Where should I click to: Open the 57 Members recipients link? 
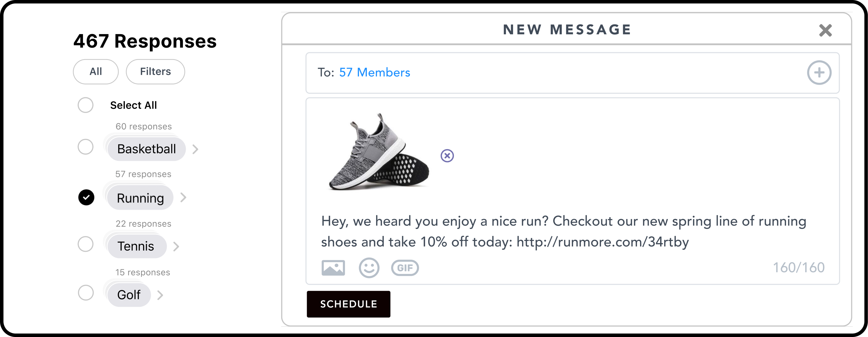[374, 73]
